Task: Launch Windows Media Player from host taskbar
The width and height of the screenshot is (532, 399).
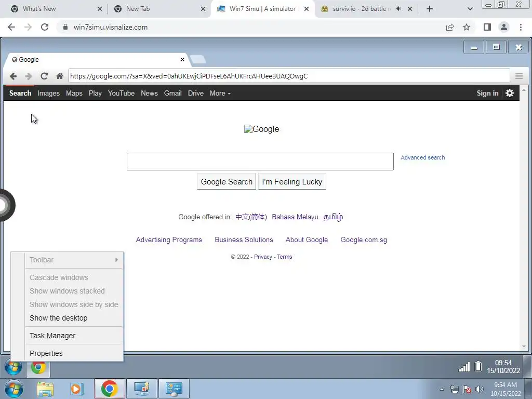Action: pos(77,389)
